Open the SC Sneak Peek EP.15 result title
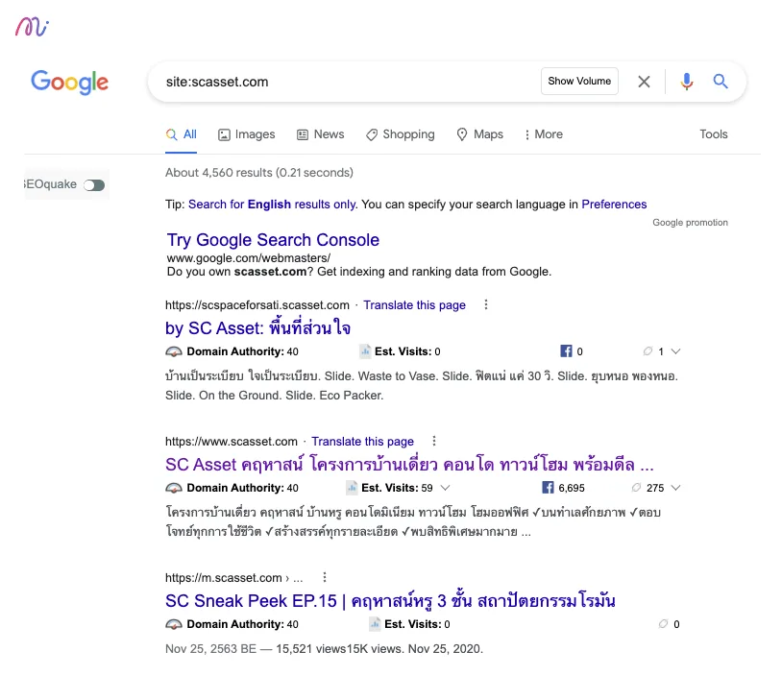The image size is (782, 700). [390, 601]
